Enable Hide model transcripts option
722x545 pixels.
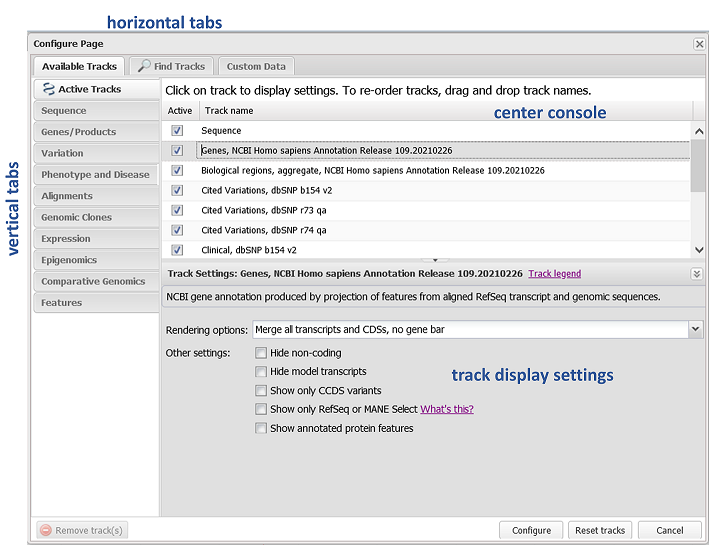pyautogui.click(x=261, y=371)
